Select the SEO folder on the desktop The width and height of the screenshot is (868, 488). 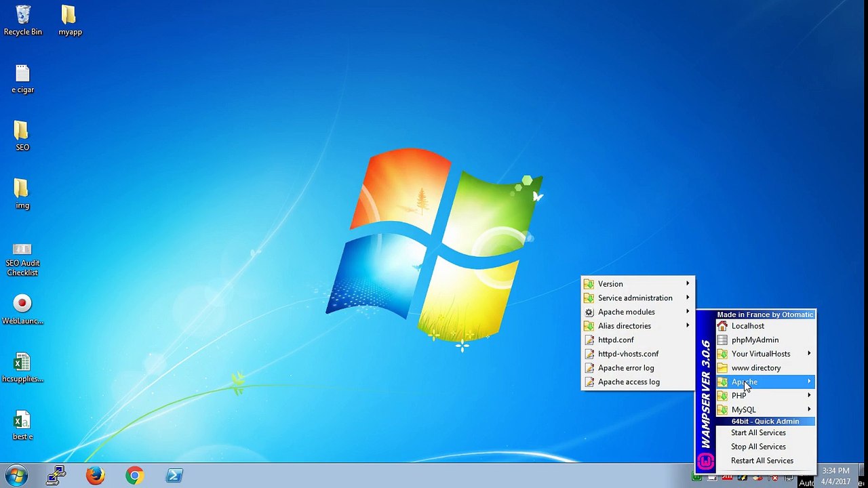coord(22,136)
